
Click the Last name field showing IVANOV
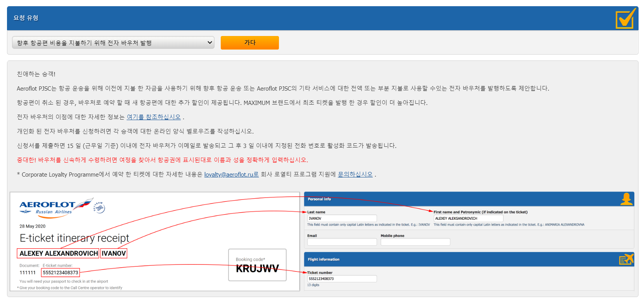342,218
